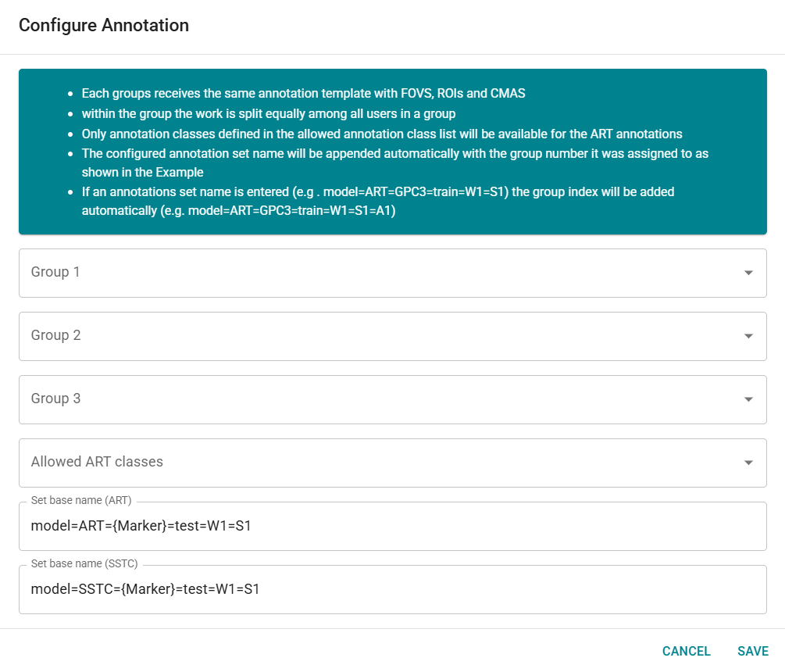Viewport: 785px width, 672px height.
Task: Open the Group 1 selection field
Action: point(375,273)
